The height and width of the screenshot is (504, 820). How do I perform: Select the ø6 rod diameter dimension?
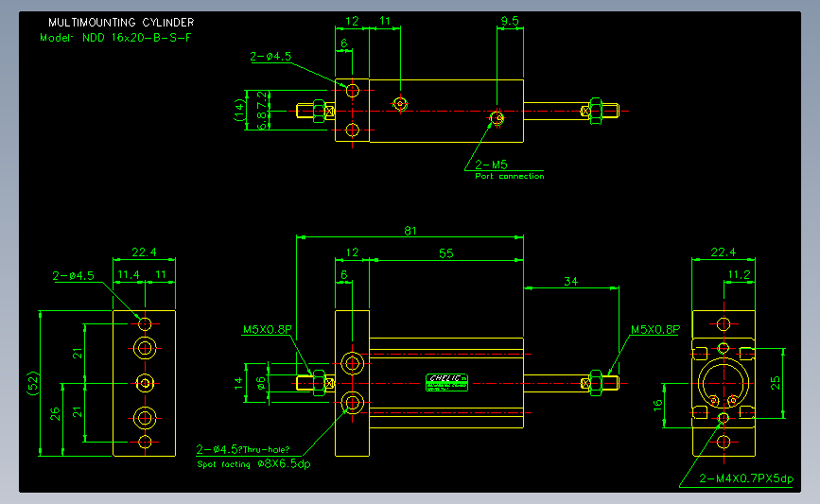[x=261, y=384]
